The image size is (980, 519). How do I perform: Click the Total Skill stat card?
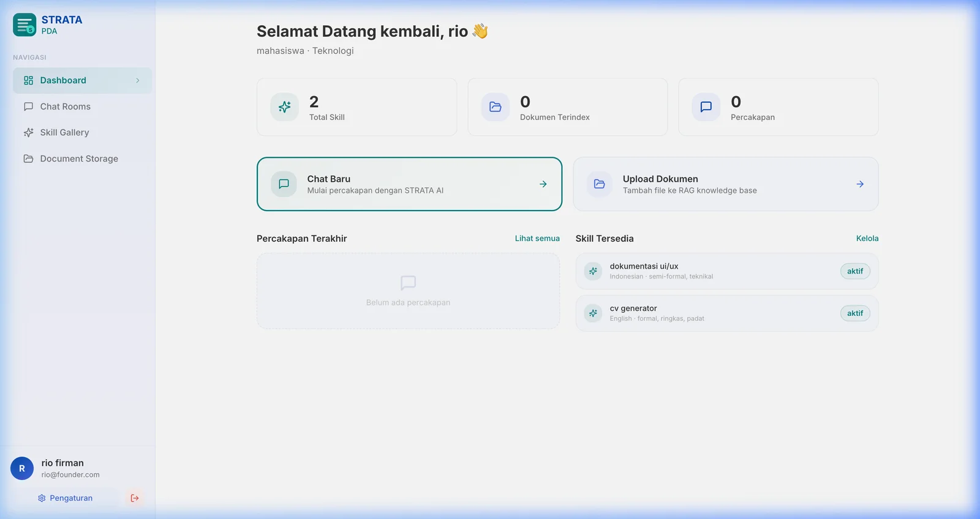coord(356,107)
